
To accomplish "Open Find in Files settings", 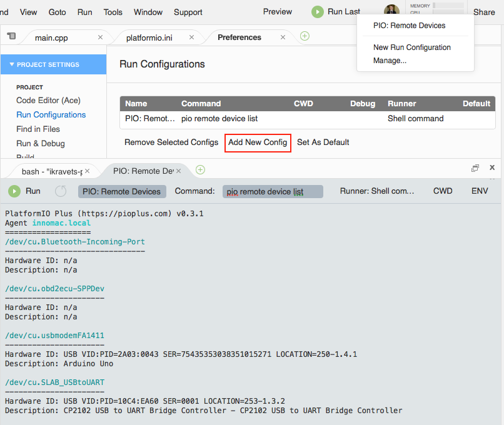I will (38, 129).
